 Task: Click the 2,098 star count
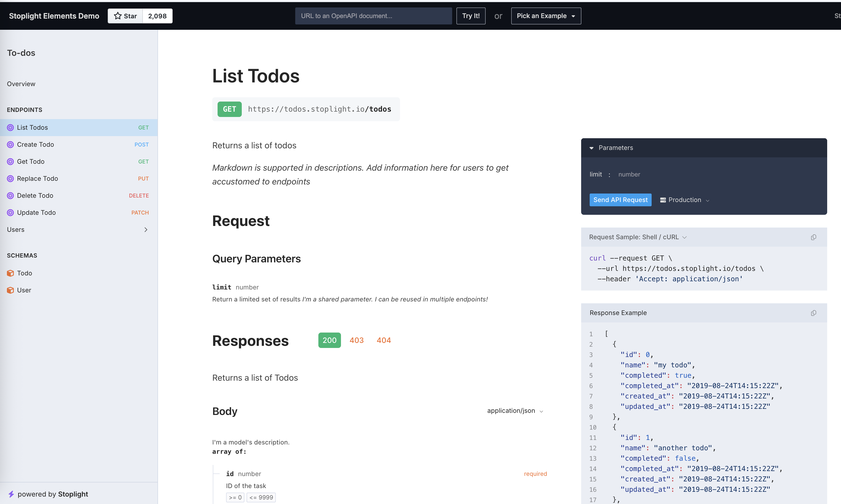[157, 16]
